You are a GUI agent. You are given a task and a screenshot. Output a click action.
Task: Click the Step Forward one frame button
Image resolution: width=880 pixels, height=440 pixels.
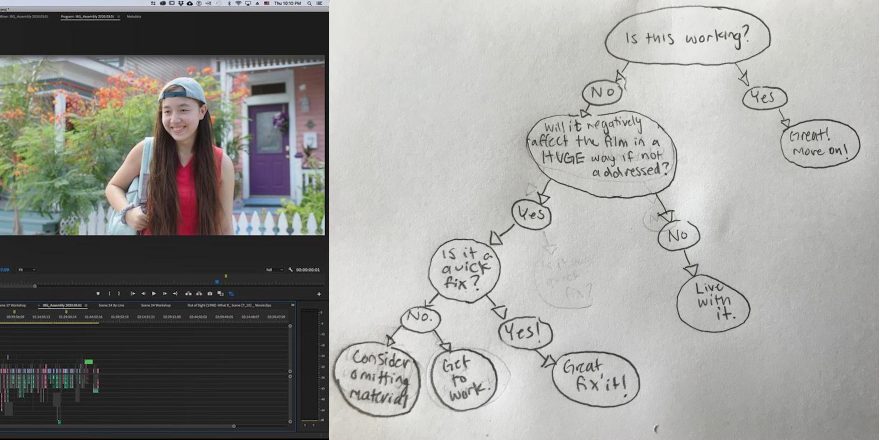pyautogui.click(x=165, y=293)
